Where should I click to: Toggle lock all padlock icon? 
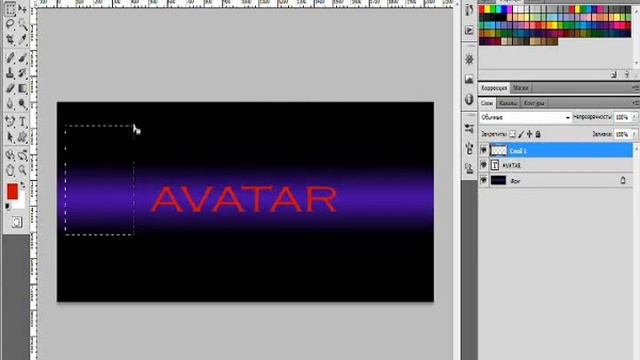pos(538,134)
